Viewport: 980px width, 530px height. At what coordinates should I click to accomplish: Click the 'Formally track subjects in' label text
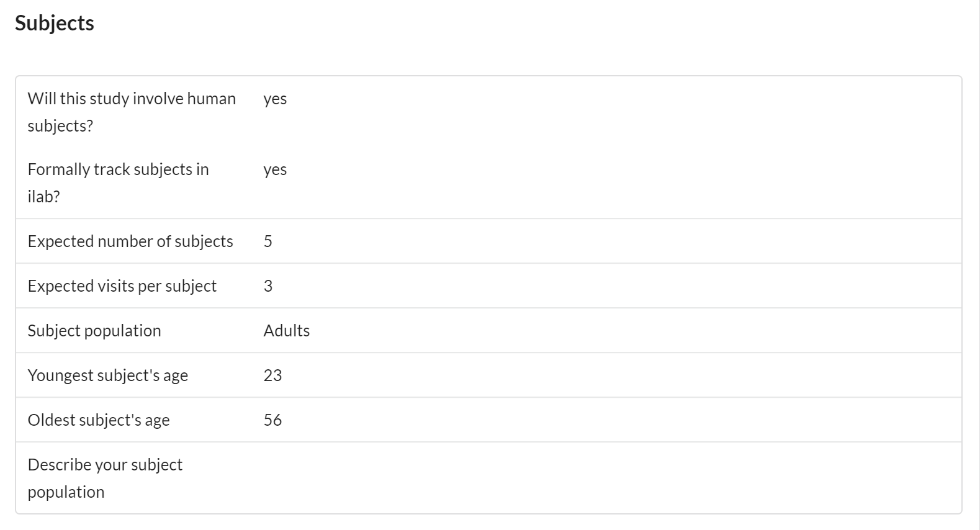coord(118,169)
